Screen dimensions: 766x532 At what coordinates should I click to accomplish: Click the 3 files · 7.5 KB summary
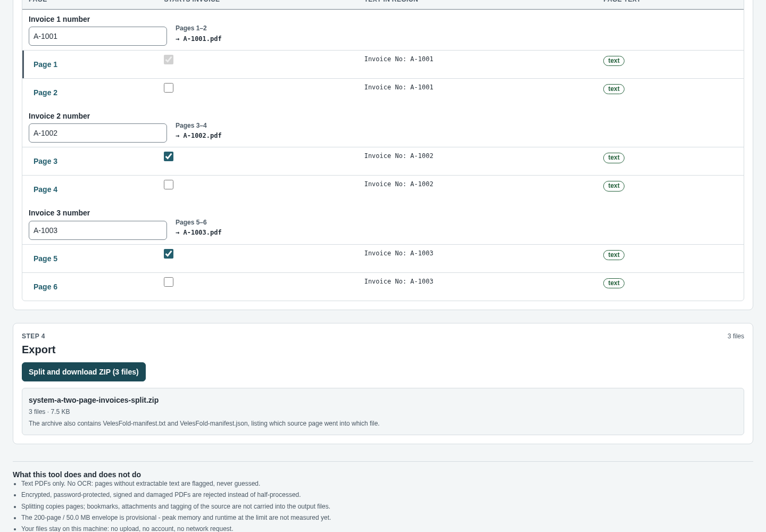pos(49,412)
